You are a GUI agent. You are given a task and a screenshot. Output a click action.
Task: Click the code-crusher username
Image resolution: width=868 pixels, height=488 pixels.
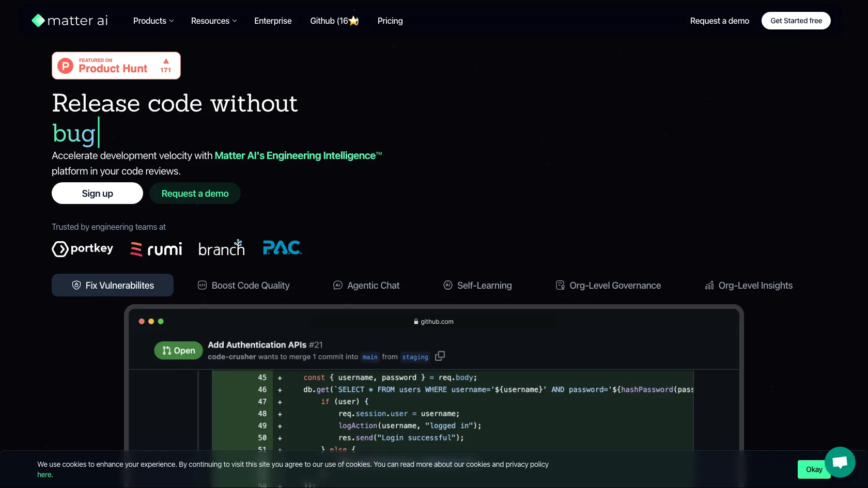point(232,357)
